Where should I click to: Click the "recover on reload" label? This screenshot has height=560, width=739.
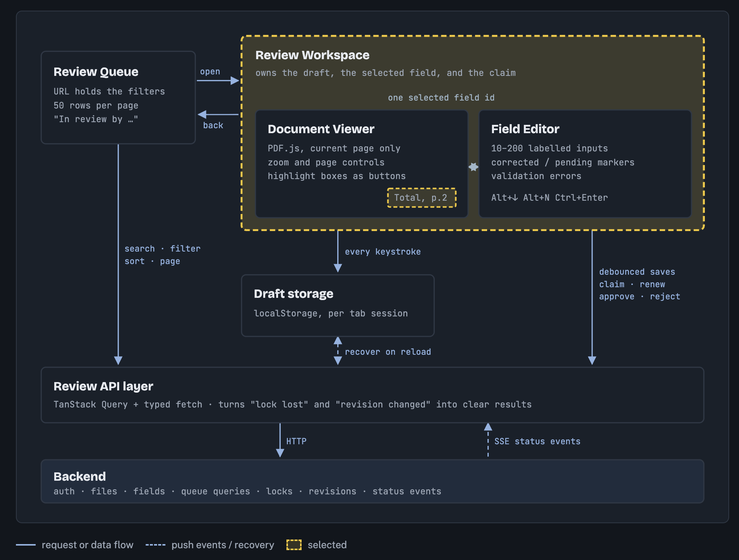pyautogui.click(x=388, y=352)
